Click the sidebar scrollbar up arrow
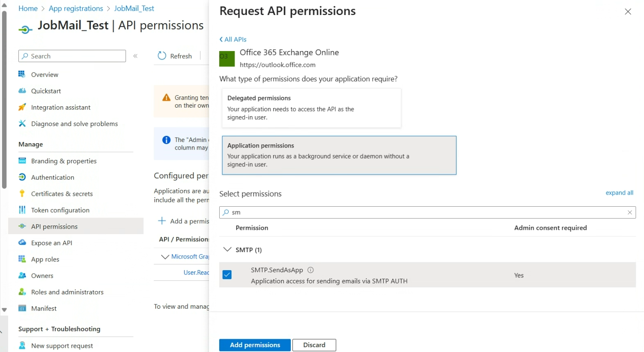This screenshot has width=644, height=352. [x=4, y=5]
